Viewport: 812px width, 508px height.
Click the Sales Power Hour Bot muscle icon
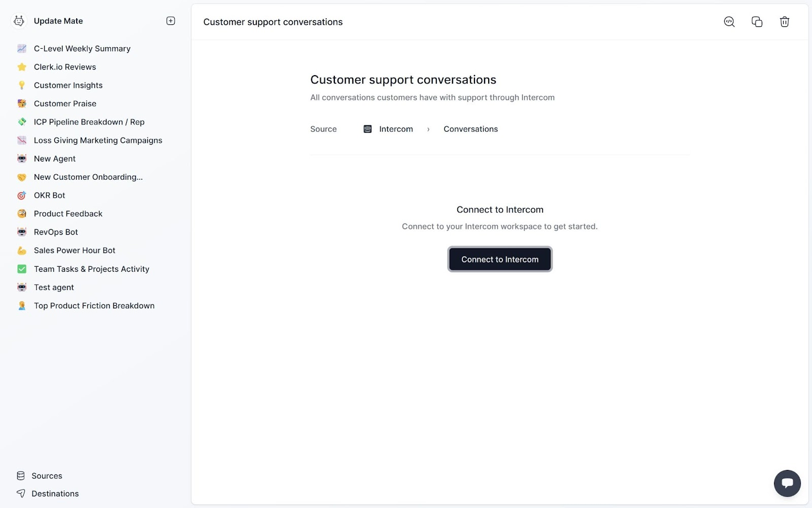[x=22, y=250]
